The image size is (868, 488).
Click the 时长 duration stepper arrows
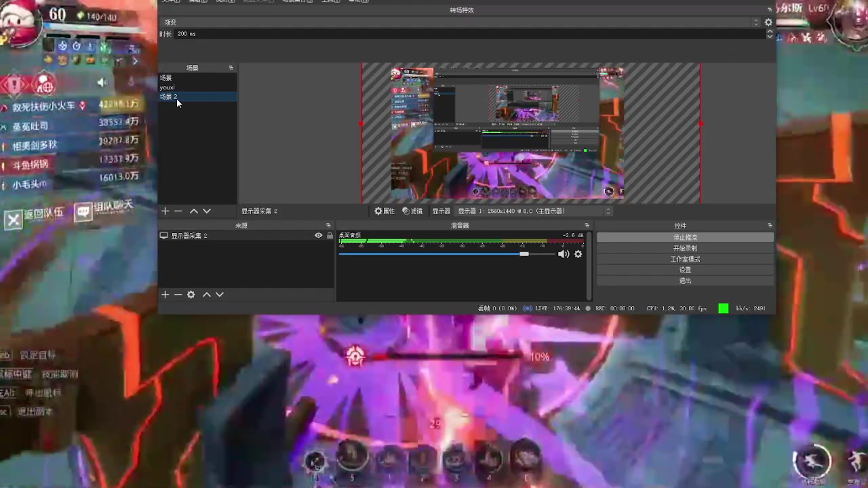770,33
